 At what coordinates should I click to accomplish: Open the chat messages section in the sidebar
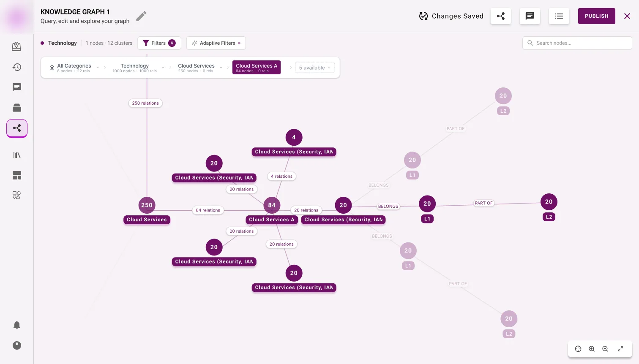[16, 87]
